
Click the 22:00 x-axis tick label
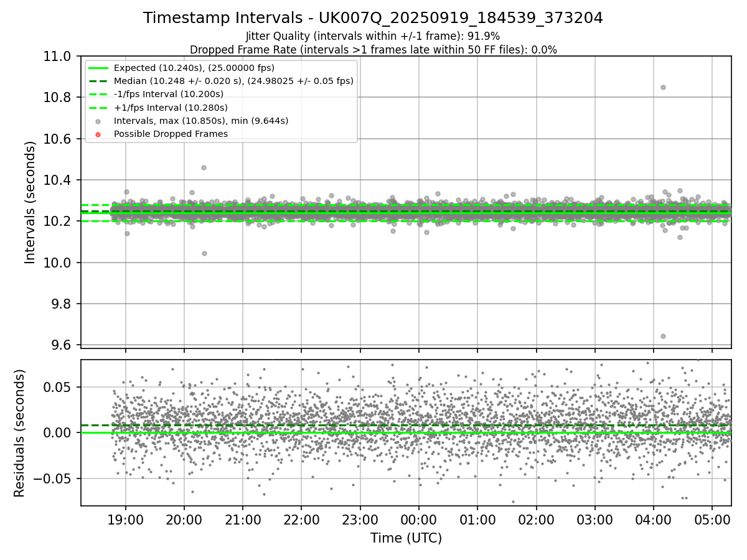coord(301,520)
